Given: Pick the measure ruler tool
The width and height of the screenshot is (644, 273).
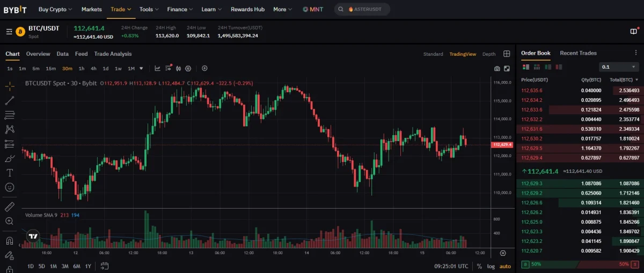Looking at the screenshot, I should point(10,207).
